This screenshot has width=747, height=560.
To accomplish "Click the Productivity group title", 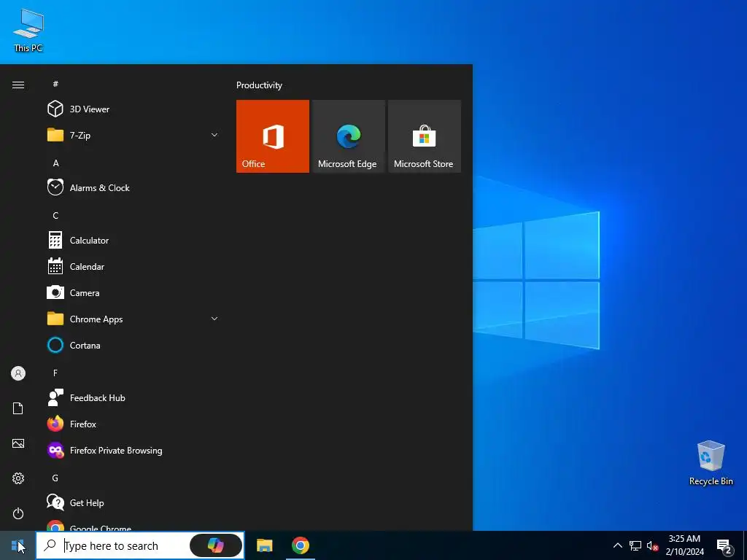I will pos(259,85).
